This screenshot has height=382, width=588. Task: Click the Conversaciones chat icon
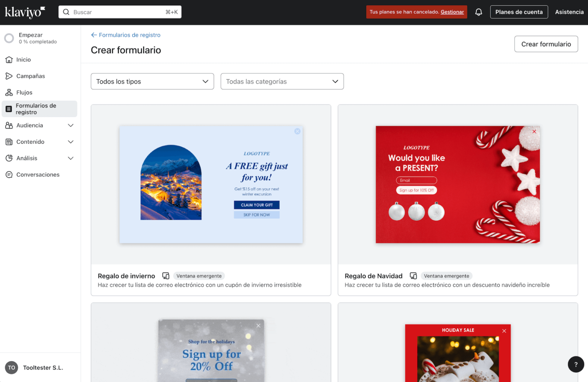point(9,175)
